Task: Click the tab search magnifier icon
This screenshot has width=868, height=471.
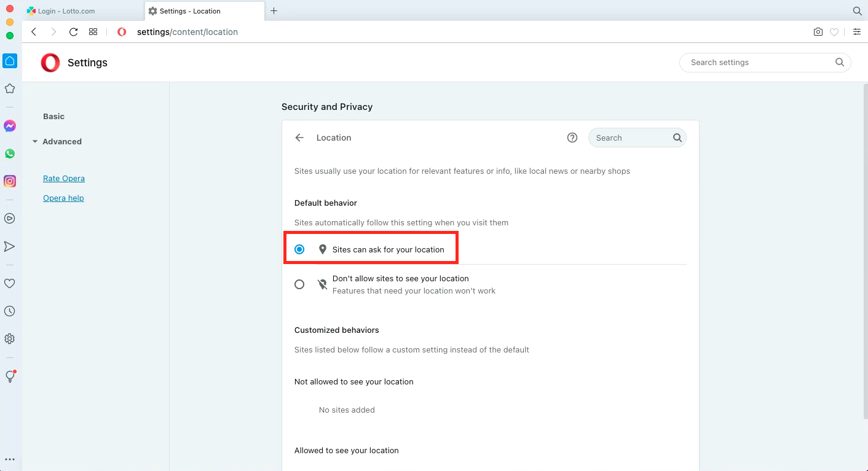Action: [x=858, y=11]
